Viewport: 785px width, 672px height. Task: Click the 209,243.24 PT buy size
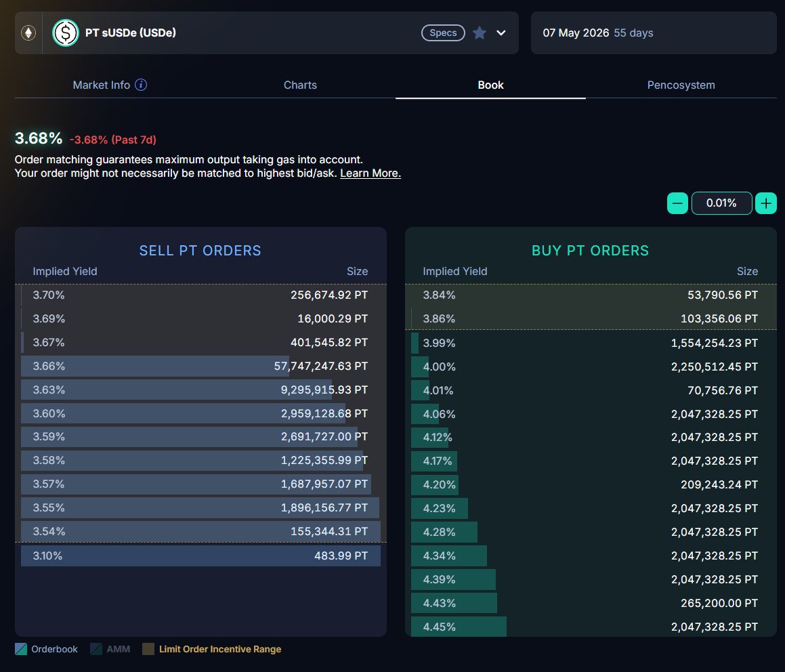coord(719,485)
